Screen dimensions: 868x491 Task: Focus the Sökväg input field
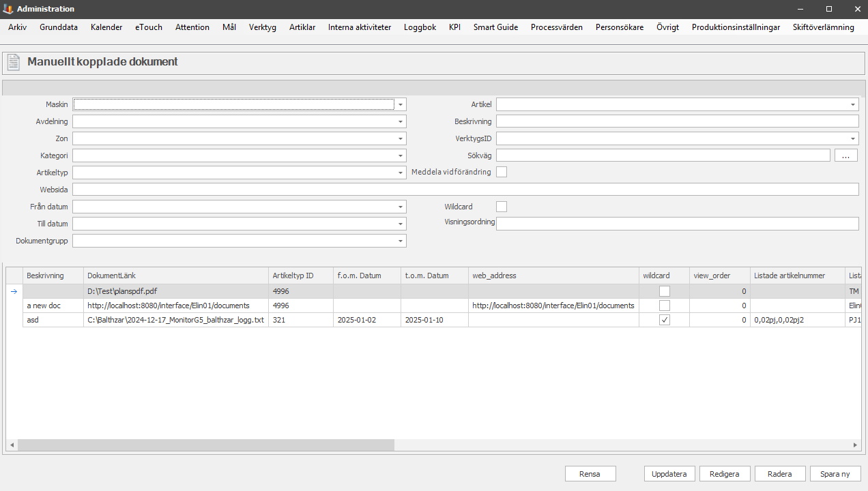[x=663, y=155]
